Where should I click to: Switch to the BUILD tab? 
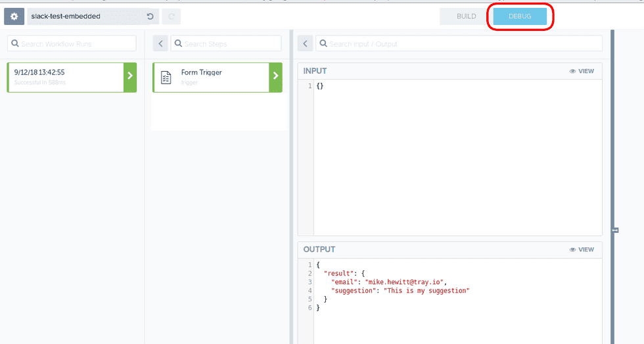click(x=466, y=16)
